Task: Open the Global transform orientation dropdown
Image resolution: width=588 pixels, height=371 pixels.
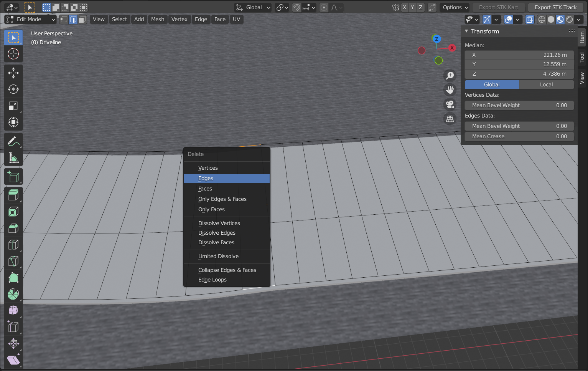Action: (x=254, y=7)
